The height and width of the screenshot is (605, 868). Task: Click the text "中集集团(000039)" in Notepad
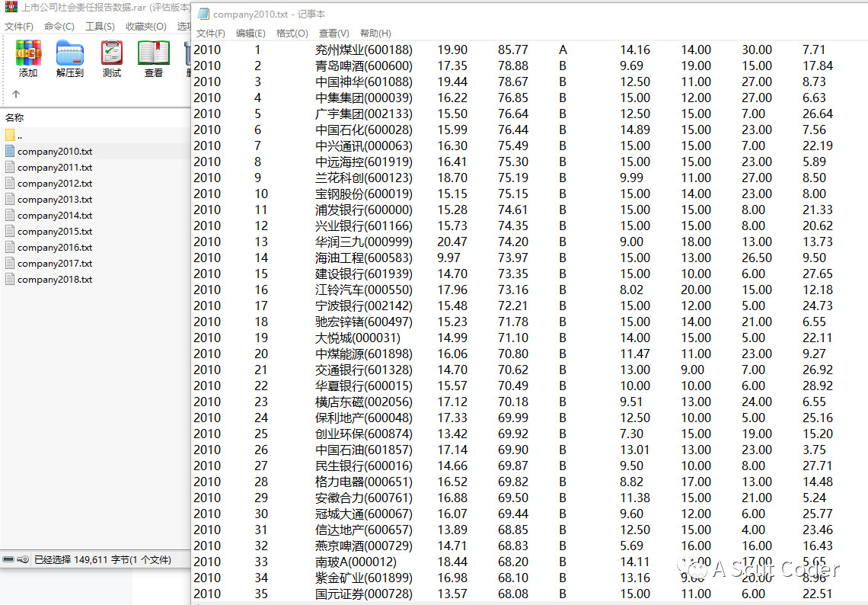pos(364,98)
